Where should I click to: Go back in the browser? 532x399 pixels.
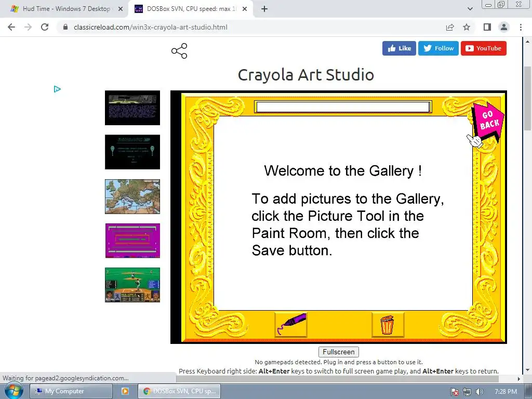coord(11,27)
